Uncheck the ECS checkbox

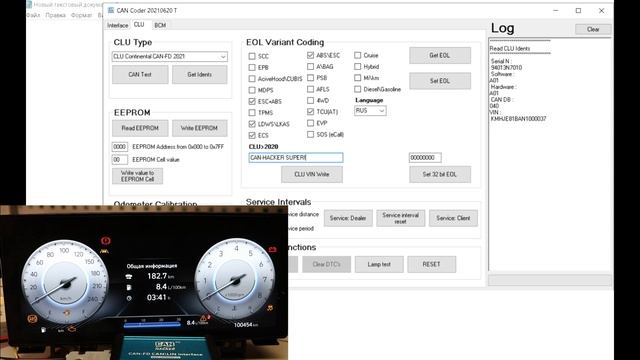(252, 135)
